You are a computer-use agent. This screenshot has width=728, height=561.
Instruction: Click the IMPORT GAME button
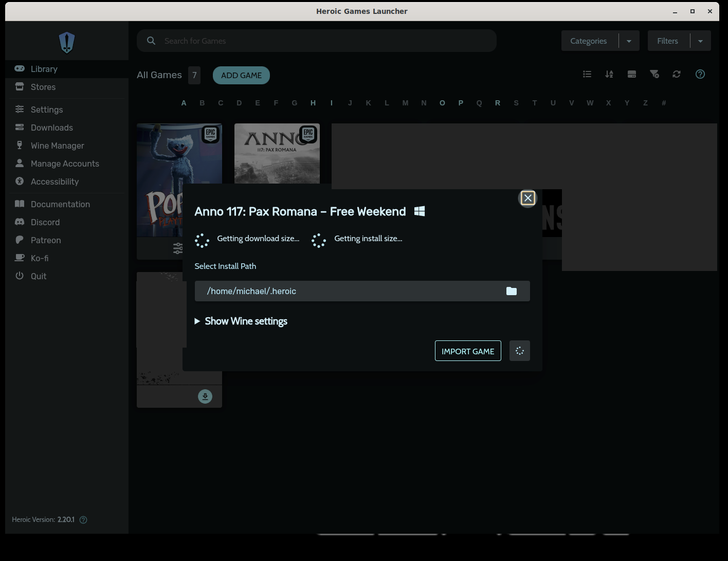(467, 351)
